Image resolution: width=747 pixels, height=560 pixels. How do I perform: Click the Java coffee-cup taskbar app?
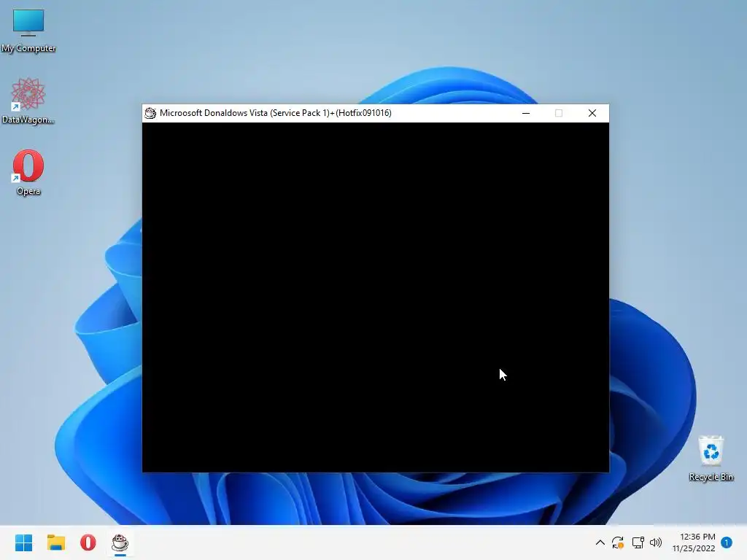[120, 542]
